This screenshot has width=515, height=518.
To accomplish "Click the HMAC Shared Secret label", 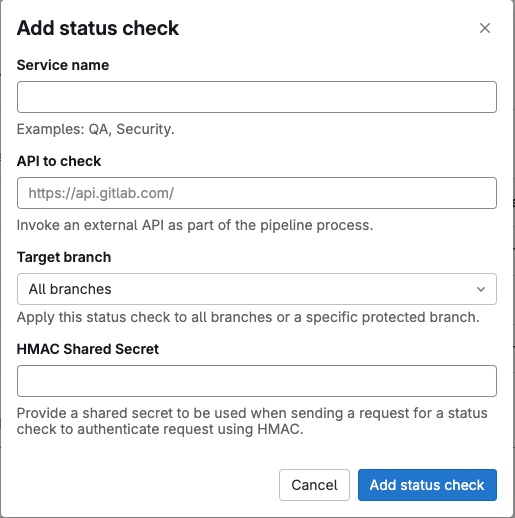I will (x=88, y=349).
